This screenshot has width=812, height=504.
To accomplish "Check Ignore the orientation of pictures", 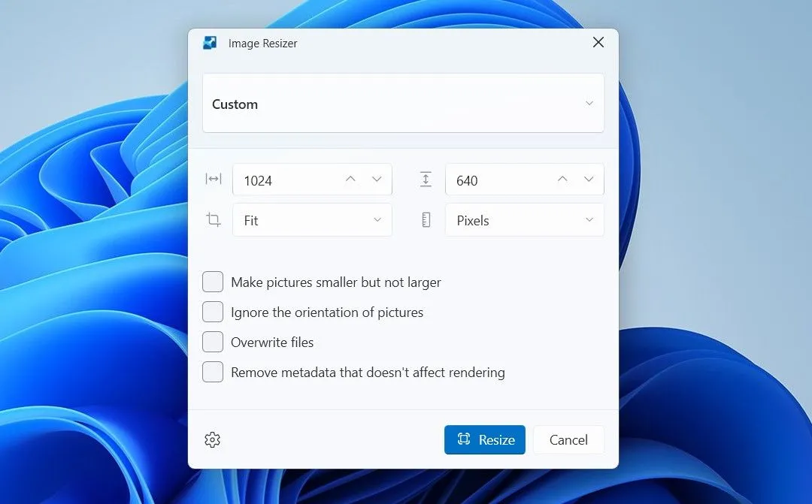I will [213, 312].
